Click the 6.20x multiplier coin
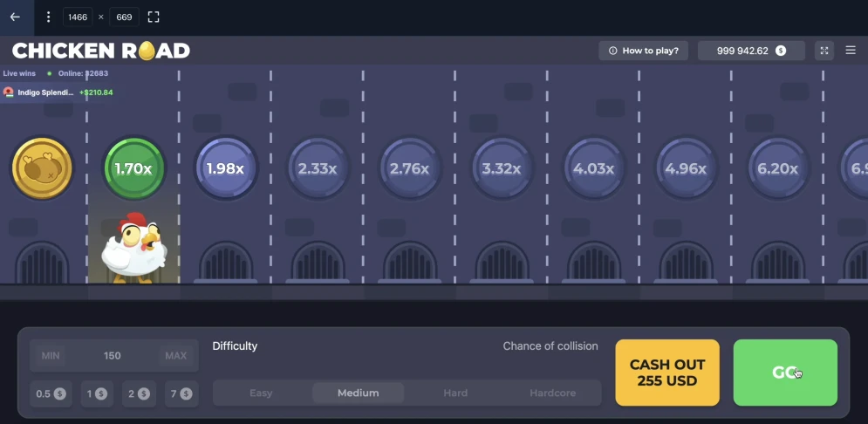 tap(778, 168)
